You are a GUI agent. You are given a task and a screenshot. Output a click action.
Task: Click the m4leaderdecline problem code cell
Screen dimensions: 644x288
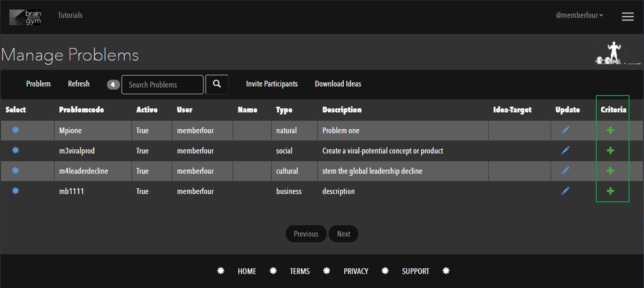click(84, 171)
